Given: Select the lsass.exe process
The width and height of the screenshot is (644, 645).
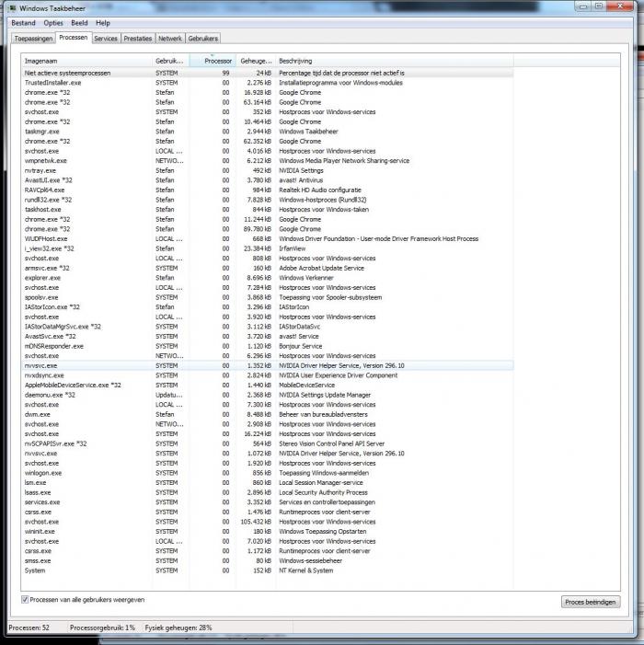Looking at the screenshot, I should pyautogui.click(x=268, y=493).
